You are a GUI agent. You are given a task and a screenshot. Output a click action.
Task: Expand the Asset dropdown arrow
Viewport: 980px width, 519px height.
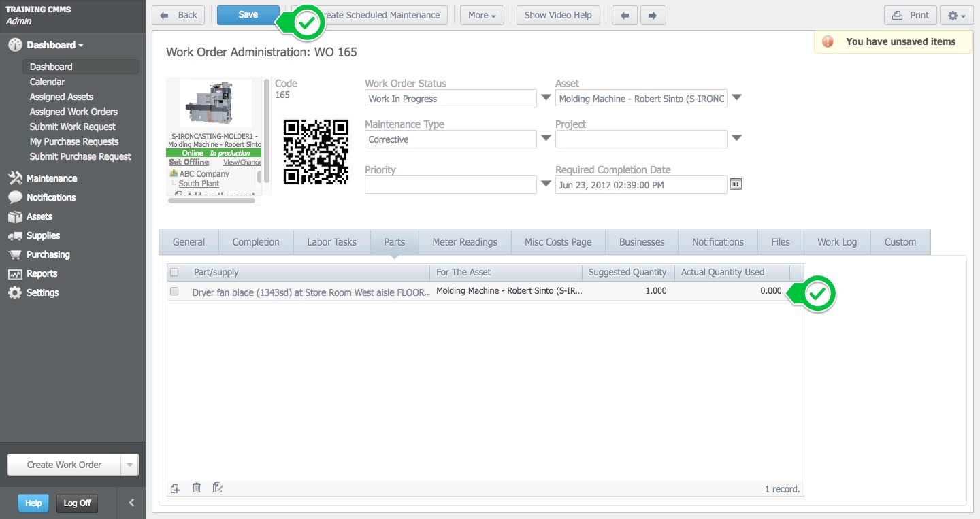pyautogui.click(x=736, y=98)
